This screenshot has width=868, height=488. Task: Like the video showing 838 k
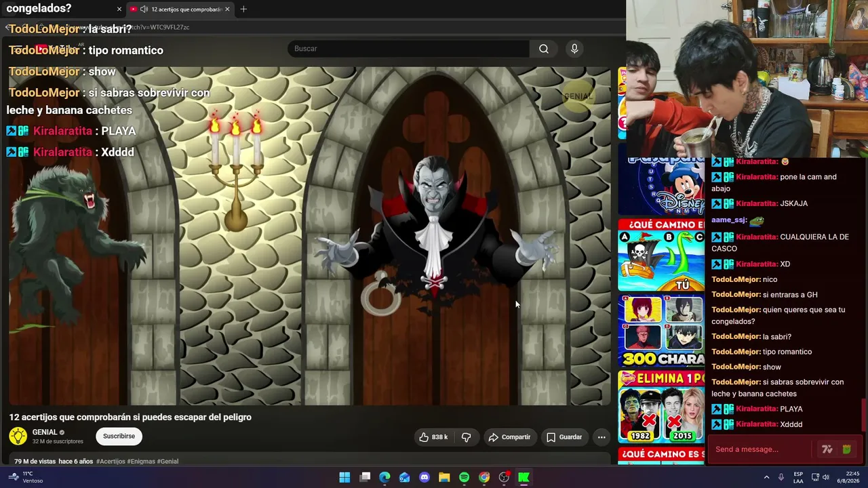(433, 437)
